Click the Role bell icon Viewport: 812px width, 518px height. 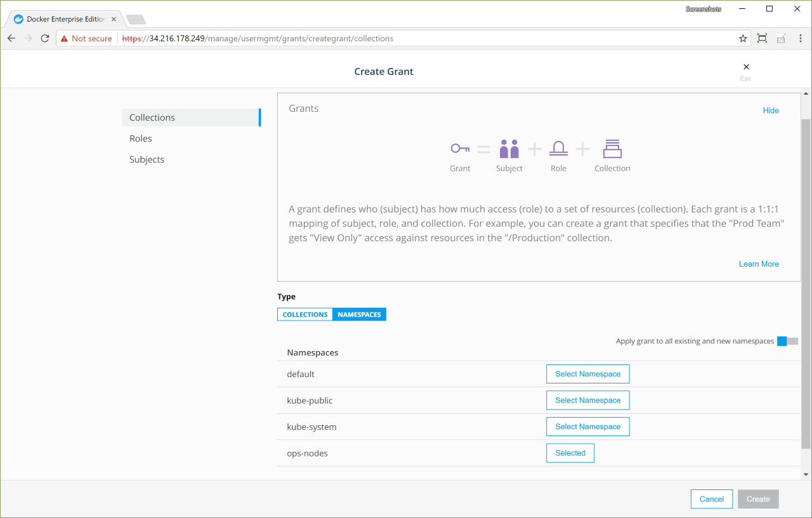[558, 149]
